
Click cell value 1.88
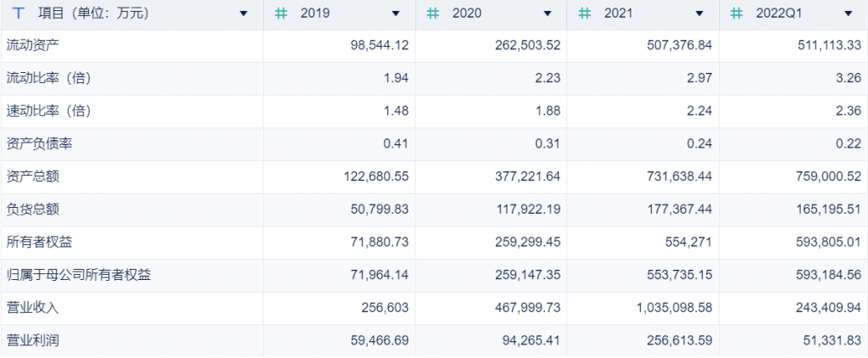pyautogui.click(x=548, y=111)
